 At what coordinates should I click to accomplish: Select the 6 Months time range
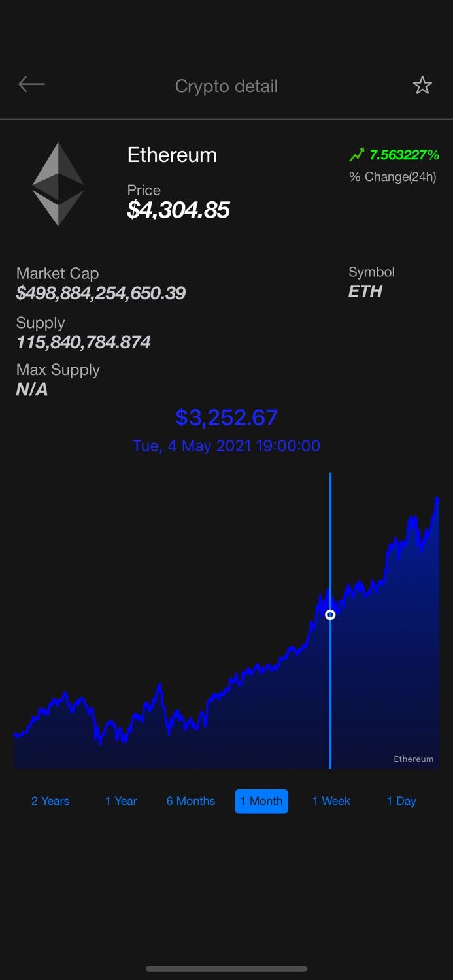(x=191, y=801)
